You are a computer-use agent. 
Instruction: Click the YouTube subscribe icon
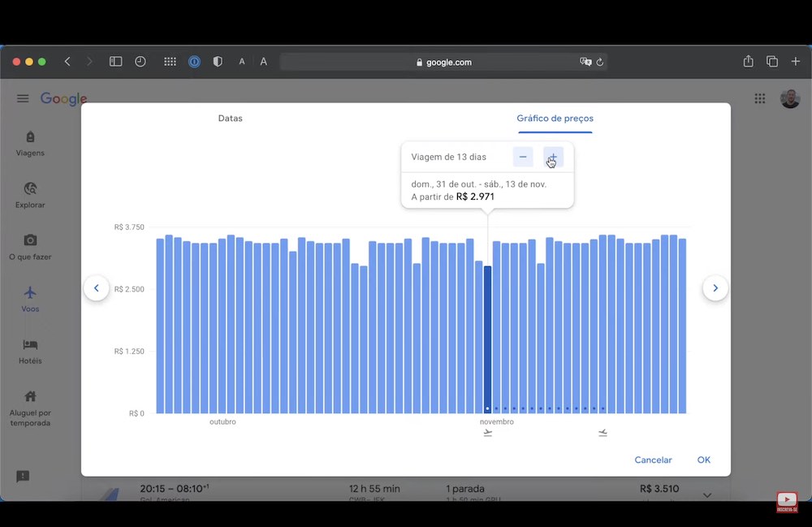click(787, 502)
